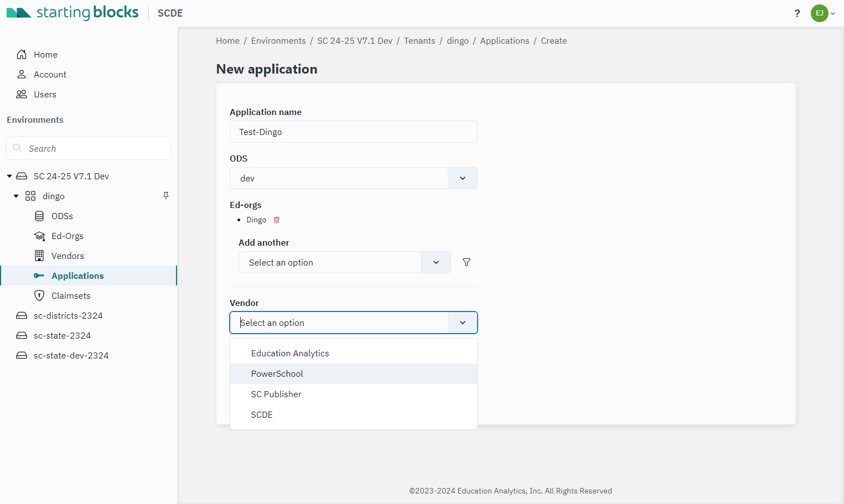Choose SCDE vendor option
The image size is (844, 504).
point(354,414)
